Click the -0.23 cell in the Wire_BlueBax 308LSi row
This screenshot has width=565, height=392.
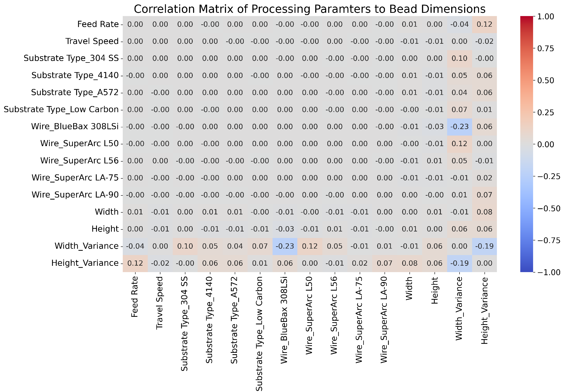click(459, 126)
